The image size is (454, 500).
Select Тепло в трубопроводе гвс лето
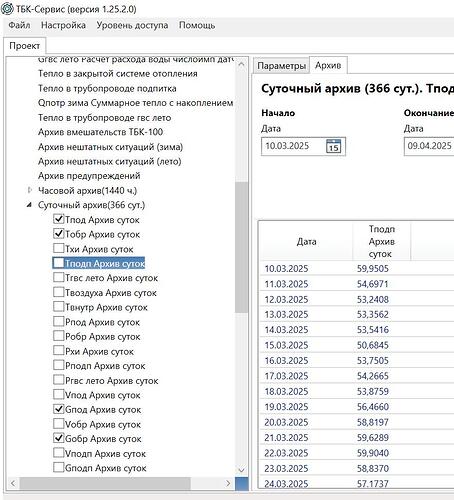pos(104,118)
